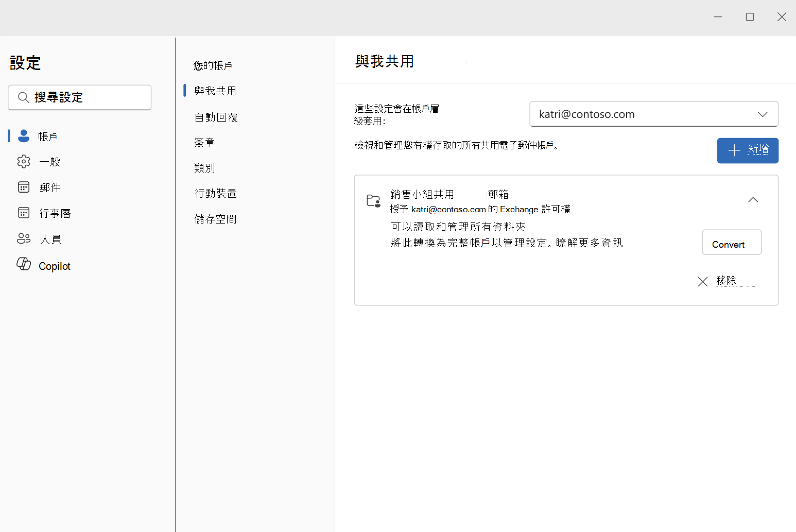796x532 pixels.
Task: Select the 與我共用 menu item
Action: [215, 91]
